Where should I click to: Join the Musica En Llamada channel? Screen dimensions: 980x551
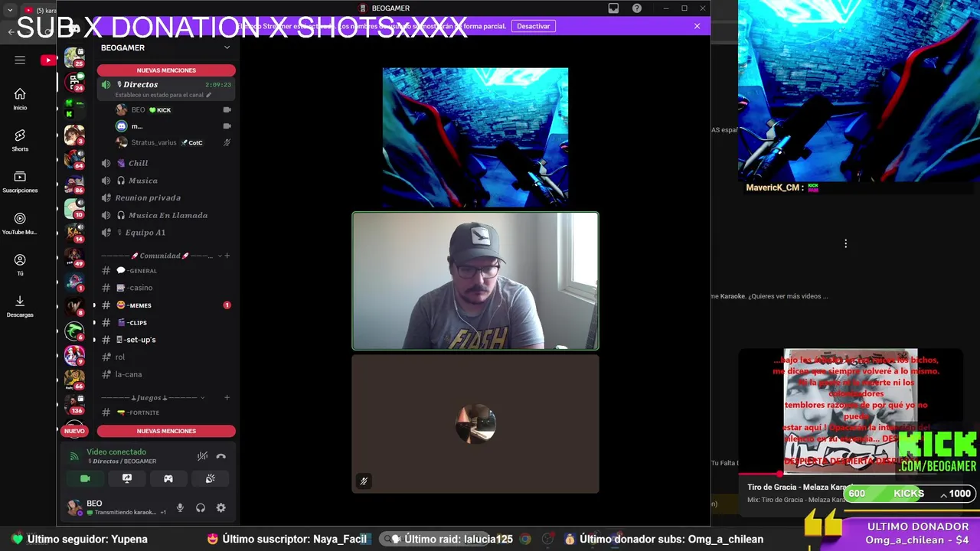coord(166,215)
